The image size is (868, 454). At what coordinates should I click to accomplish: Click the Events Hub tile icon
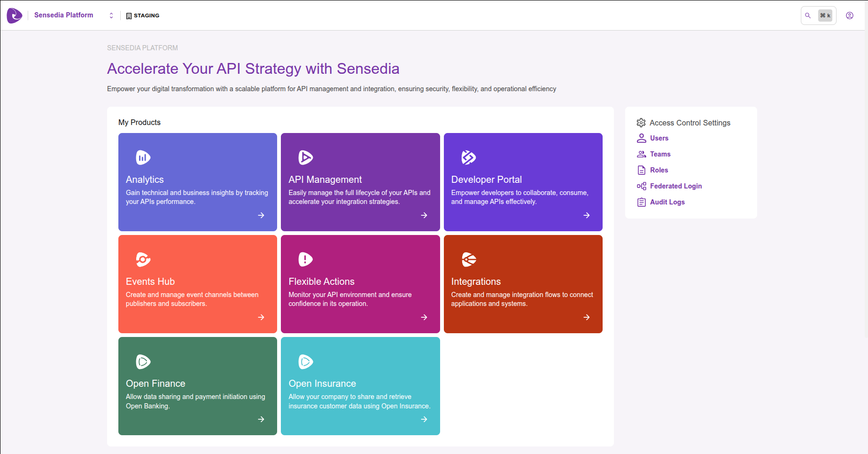point(143,259)
